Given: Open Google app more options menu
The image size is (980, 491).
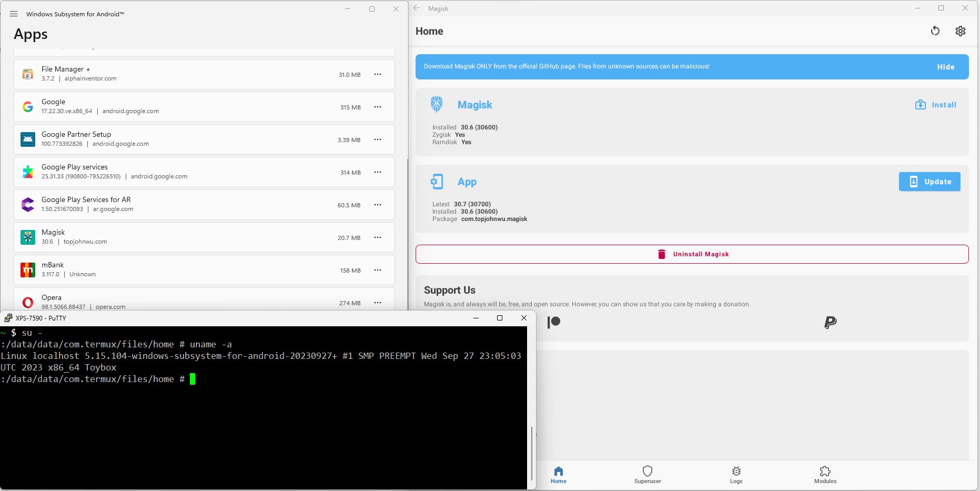Looking at the screenshot, I should coord(378,107).
